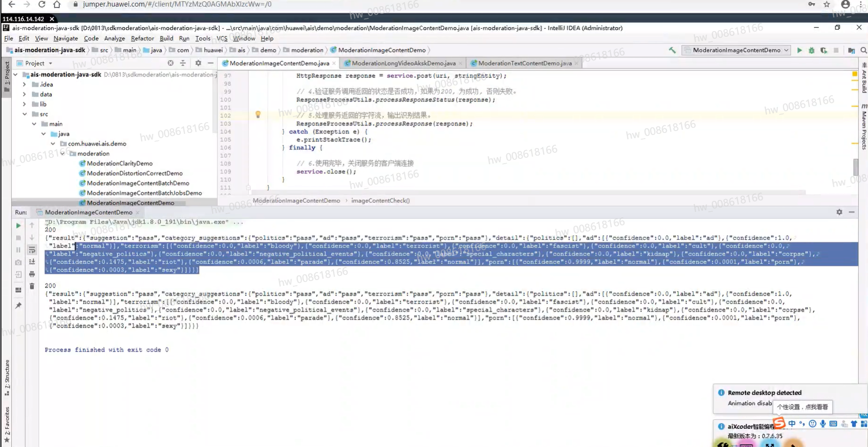
Task: Click the Exit icon in Run panel
Action: [18, 274]
